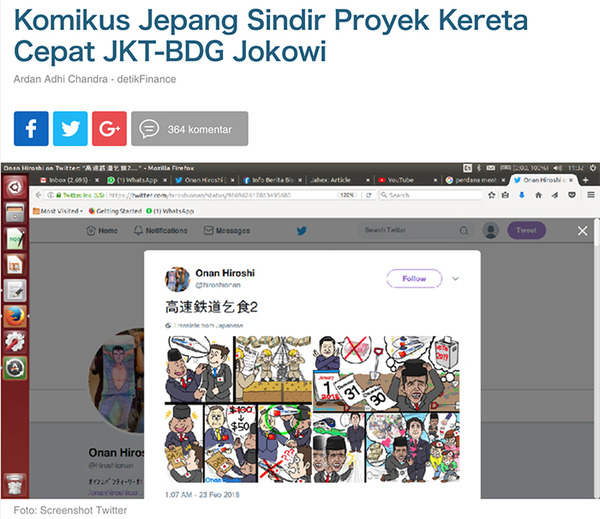Screen dimensions: 600x519
Task: Go to Firefox home page icon
Action: click(538, 195)
